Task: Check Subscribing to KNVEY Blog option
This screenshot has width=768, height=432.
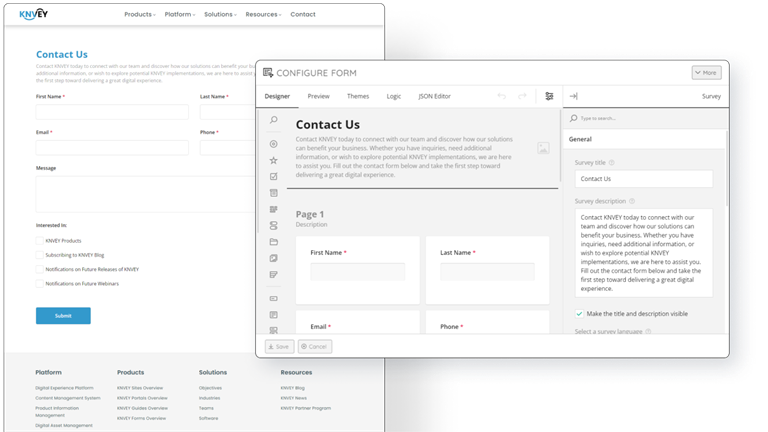Action: 40,255
